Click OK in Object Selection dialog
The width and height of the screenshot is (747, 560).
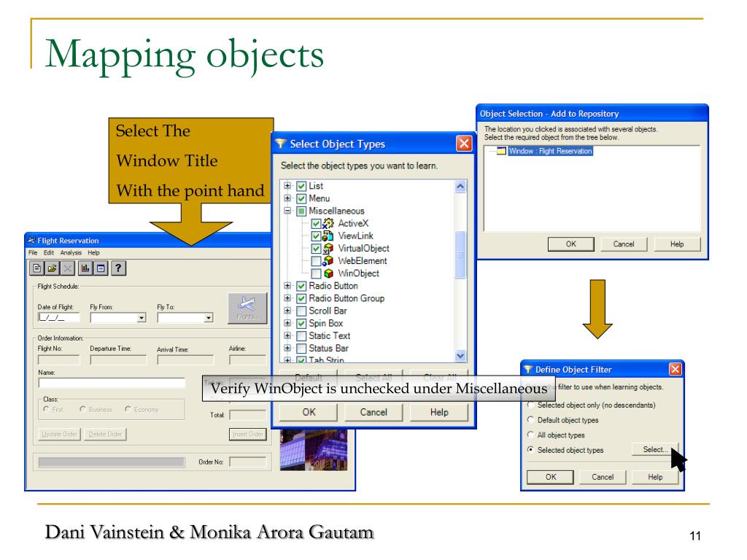[x=570, y=244]
